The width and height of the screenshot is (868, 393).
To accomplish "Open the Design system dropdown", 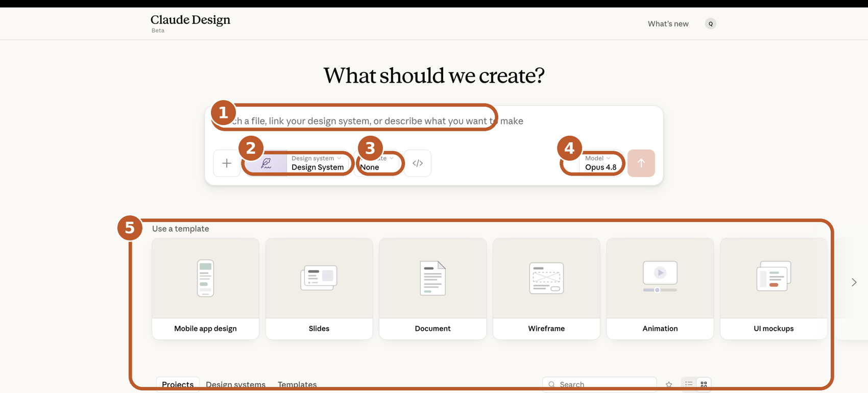I will (298, 163).
